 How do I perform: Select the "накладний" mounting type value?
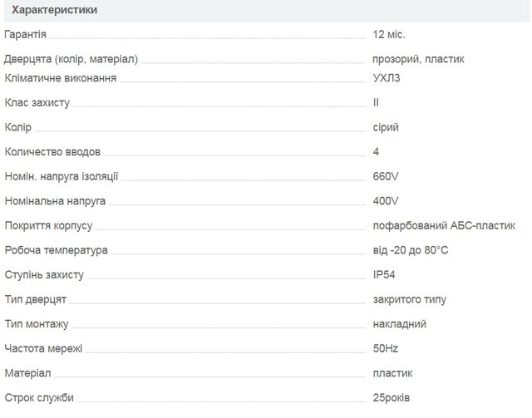(x=400, y=324)
